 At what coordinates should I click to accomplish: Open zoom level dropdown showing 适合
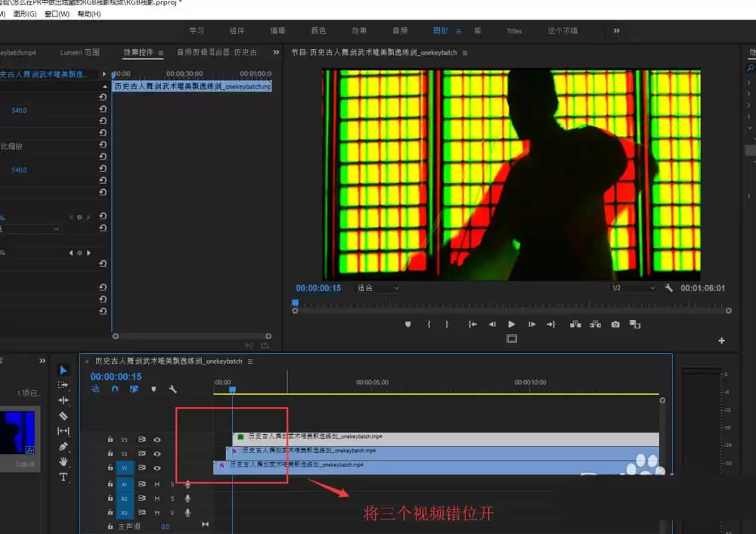pos(378,288)
